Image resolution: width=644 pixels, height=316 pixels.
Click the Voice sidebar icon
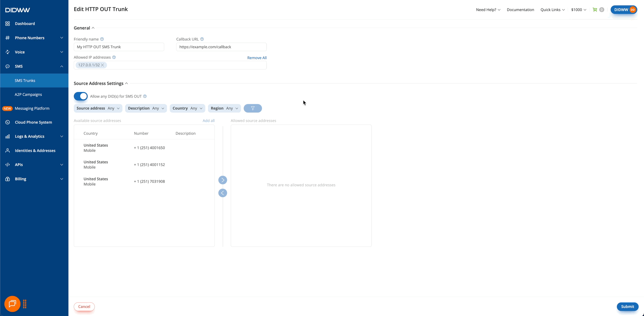tap(8, 52)
